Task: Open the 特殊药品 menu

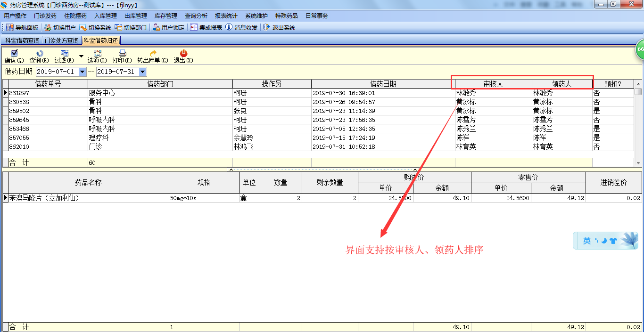Action: coord(287,16)
